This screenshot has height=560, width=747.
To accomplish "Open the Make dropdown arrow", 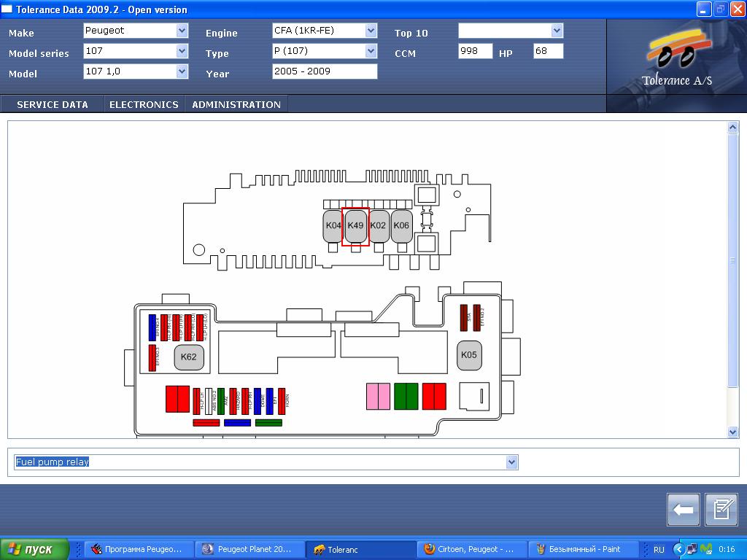I will [182, 31].
